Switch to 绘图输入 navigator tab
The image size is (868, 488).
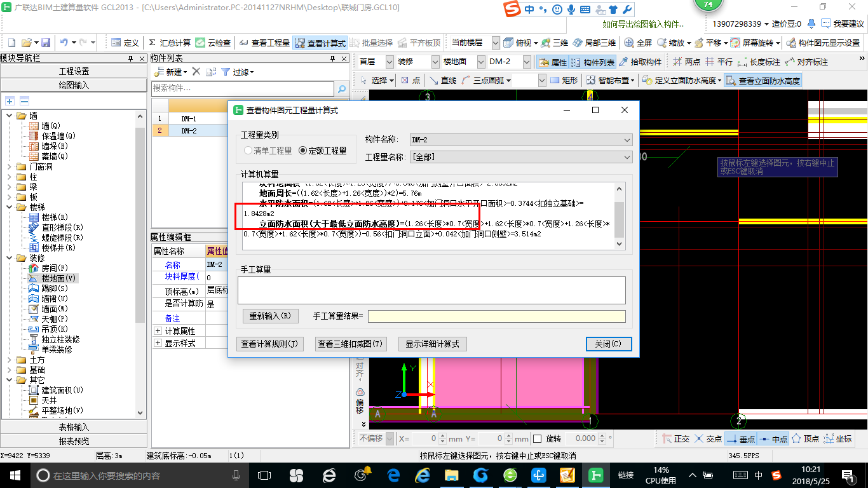tap(74, 85)
